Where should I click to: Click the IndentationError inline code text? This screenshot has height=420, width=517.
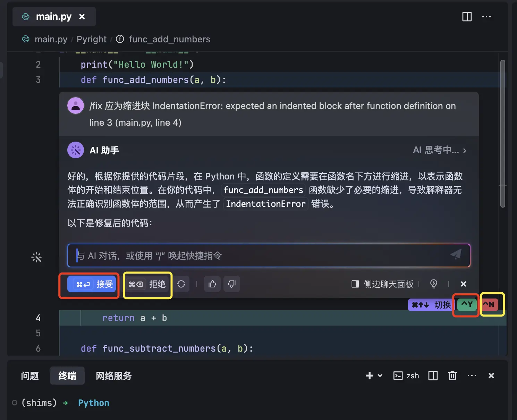pos(266,204)
